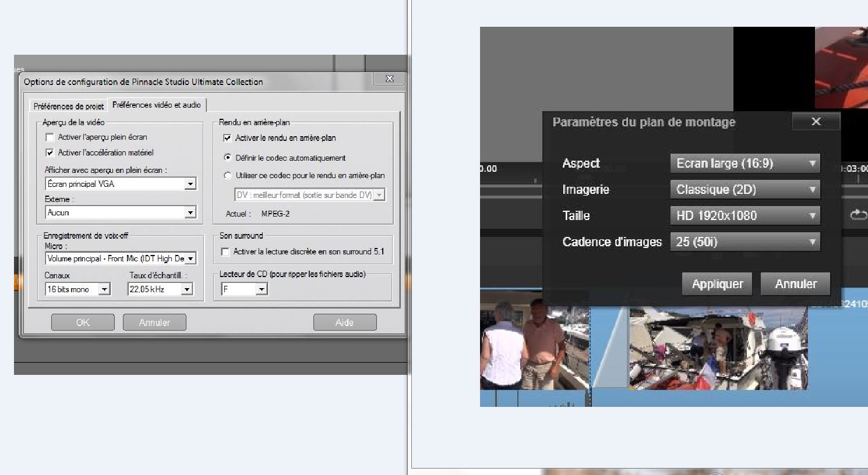Close Paramètres du plan de montage dialog
Image resolution: width=868 pixels, height=475 pixels.
(x=816, y=122)
